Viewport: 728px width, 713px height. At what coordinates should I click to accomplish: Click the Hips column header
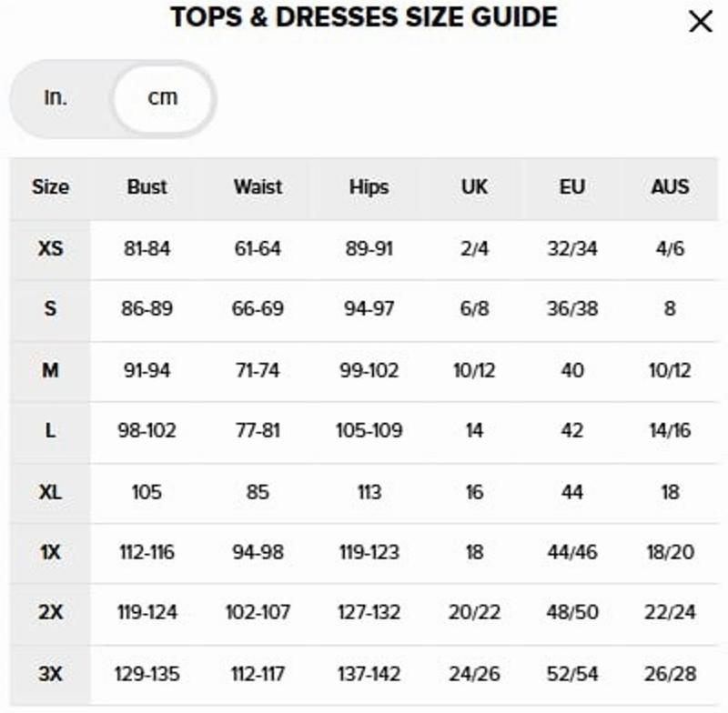click(369, 187)
